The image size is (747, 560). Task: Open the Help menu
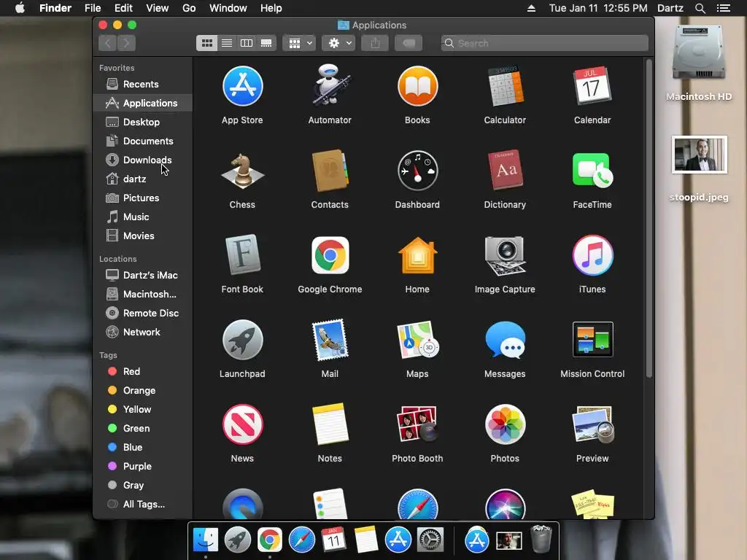(x=271, y=8)
